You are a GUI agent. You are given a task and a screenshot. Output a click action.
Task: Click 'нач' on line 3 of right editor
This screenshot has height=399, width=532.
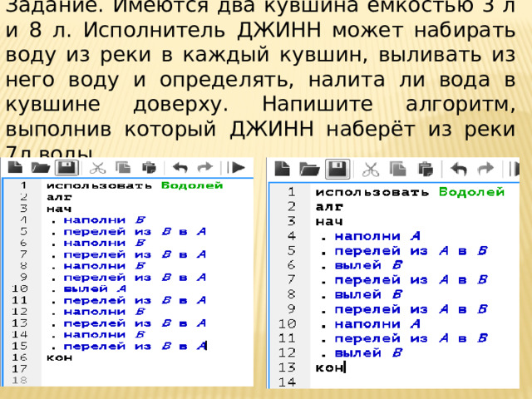pos(329,221)
